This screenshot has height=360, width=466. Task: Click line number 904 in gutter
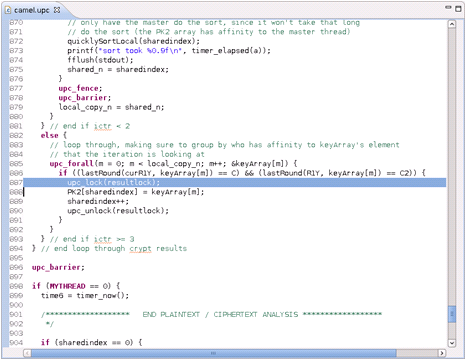coord(16,343)
